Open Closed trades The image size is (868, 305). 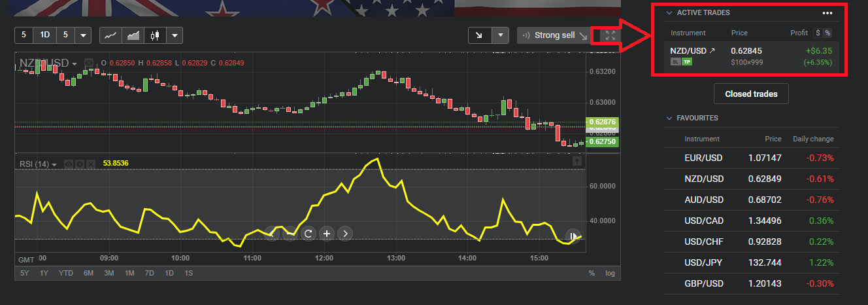click(x=751, y=94)
